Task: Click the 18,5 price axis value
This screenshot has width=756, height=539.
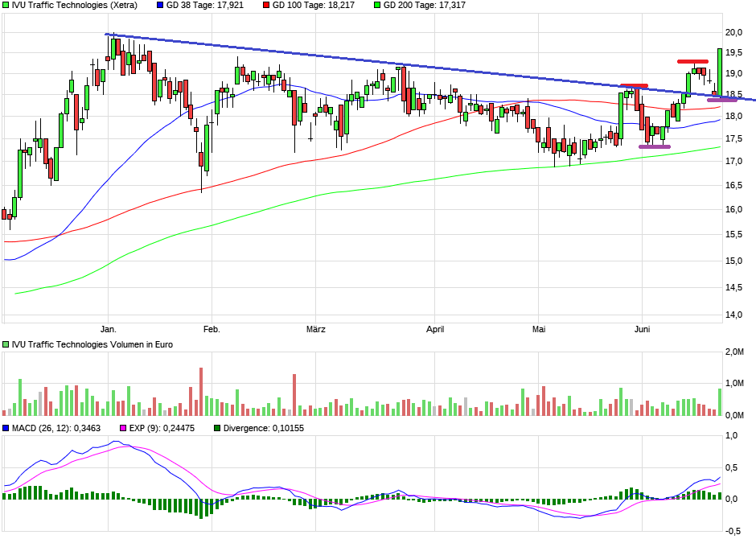Action: click(x=733, y=94)
